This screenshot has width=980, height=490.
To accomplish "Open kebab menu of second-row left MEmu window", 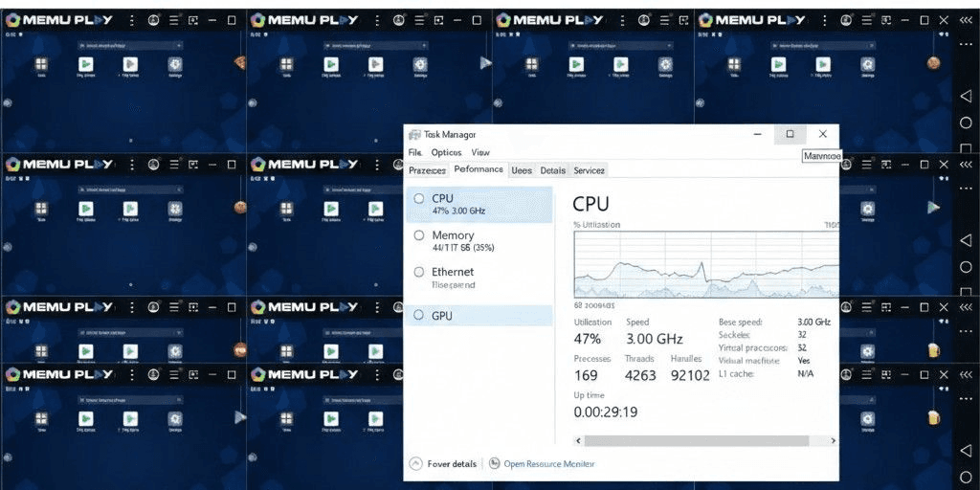I will (x=132, y=165).
